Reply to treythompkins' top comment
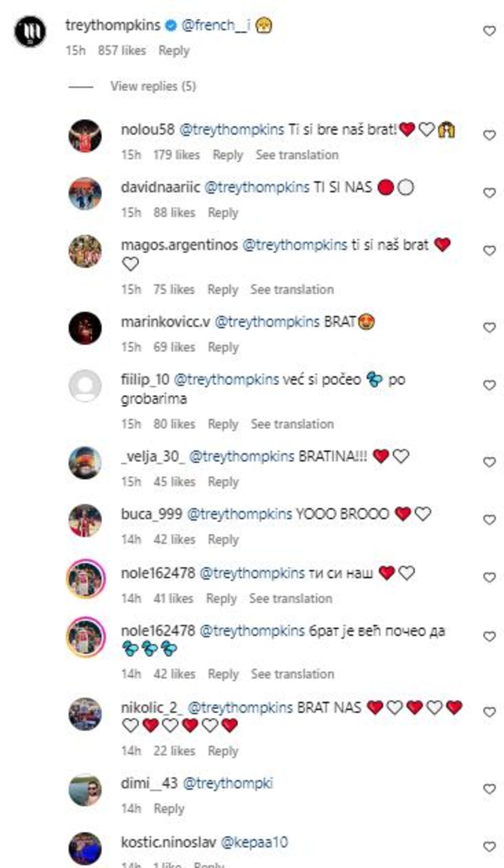The width and height of the screenshot is (504, 868). click(x=174, y=50)
